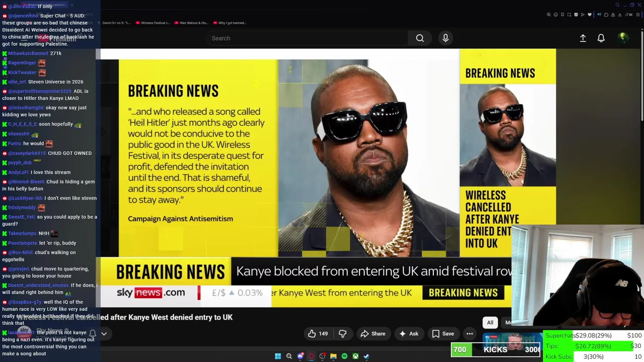
Task: Activate voice search microphone icon
Action: click(445, 38)
